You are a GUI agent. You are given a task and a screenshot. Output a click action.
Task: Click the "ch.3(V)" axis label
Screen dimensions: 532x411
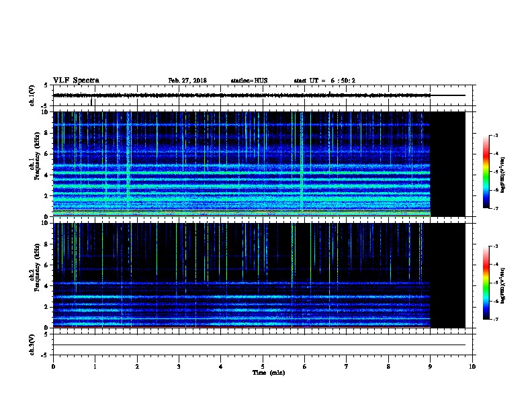32,345
